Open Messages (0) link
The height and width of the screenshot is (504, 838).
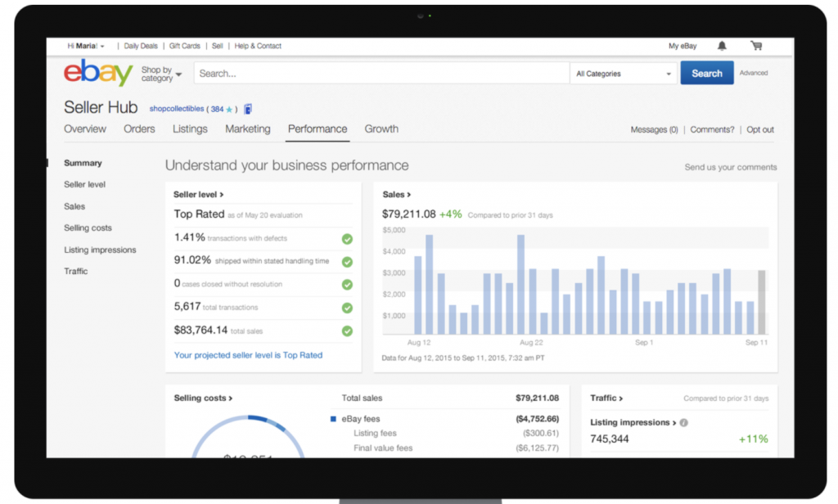click(654, 129)
